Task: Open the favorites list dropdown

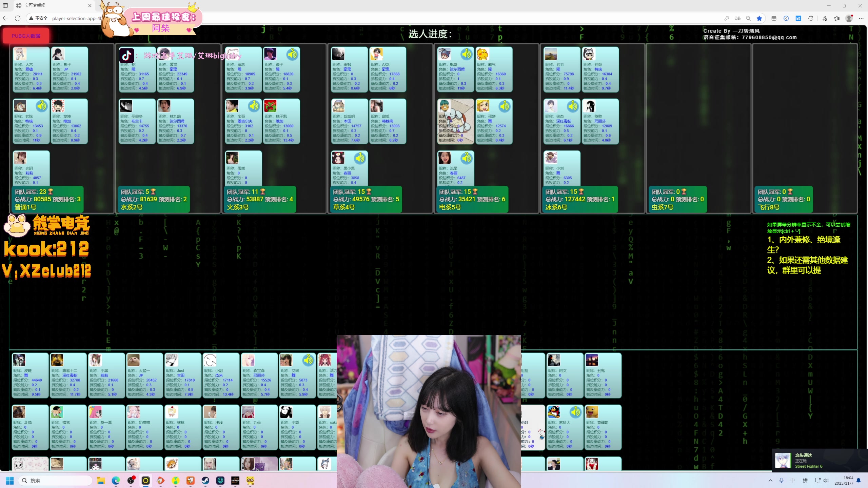Action: click(836, 18)
